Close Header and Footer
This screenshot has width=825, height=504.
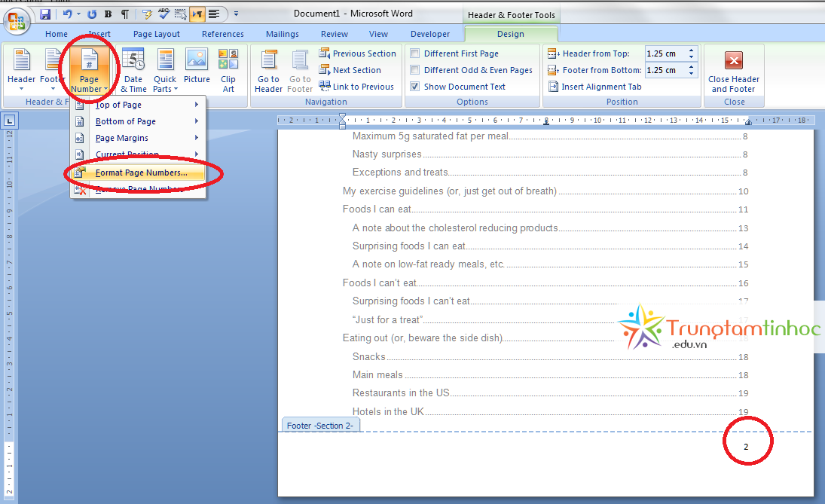733,72
